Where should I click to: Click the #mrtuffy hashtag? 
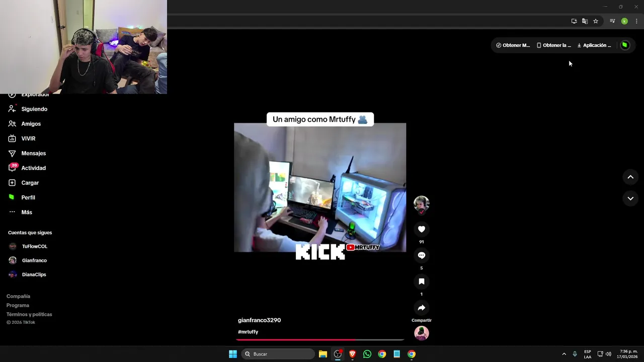[248, 332]
